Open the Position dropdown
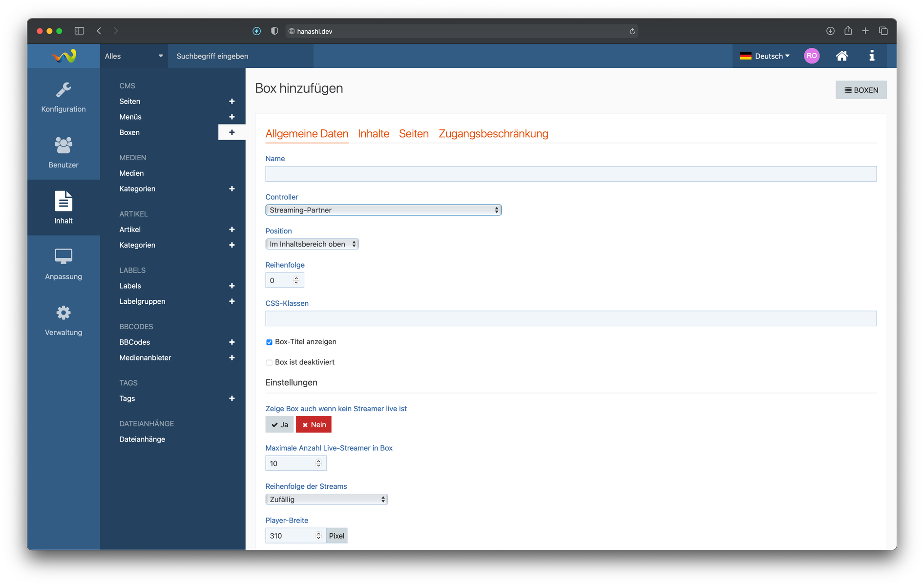The height and width of the screenshot is (586, 924). [312, 244]
